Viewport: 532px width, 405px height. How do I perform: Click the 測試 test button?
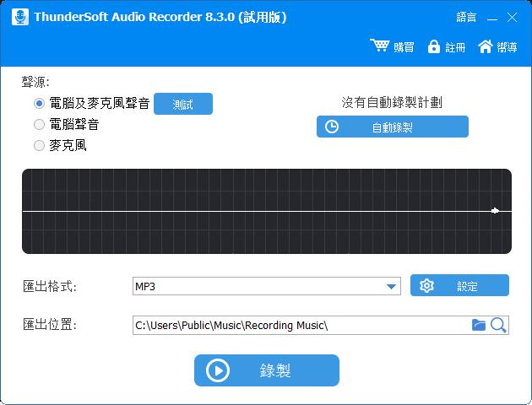pyautogui.click(x=183, y=104)
